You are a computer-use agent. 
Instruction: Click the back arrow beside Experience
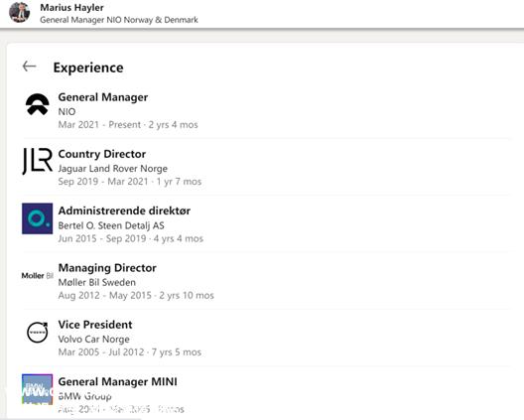(29, 67)
